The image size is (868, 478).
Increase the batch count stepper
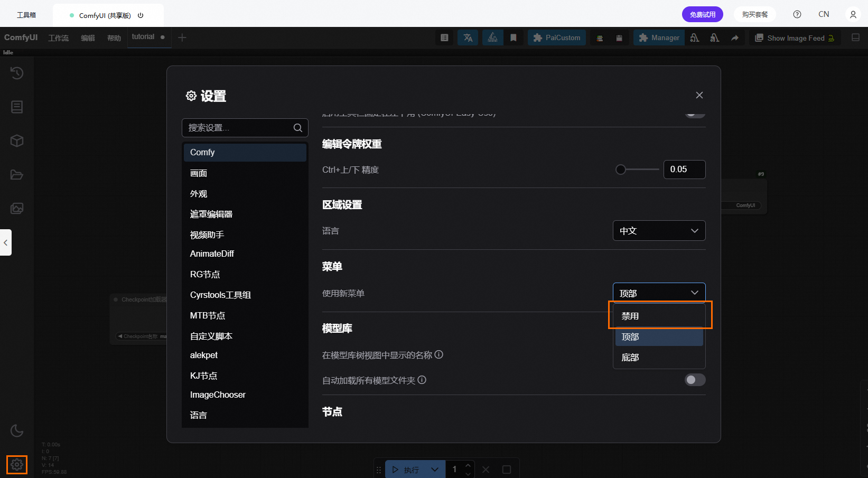click(x=468, y=465)
